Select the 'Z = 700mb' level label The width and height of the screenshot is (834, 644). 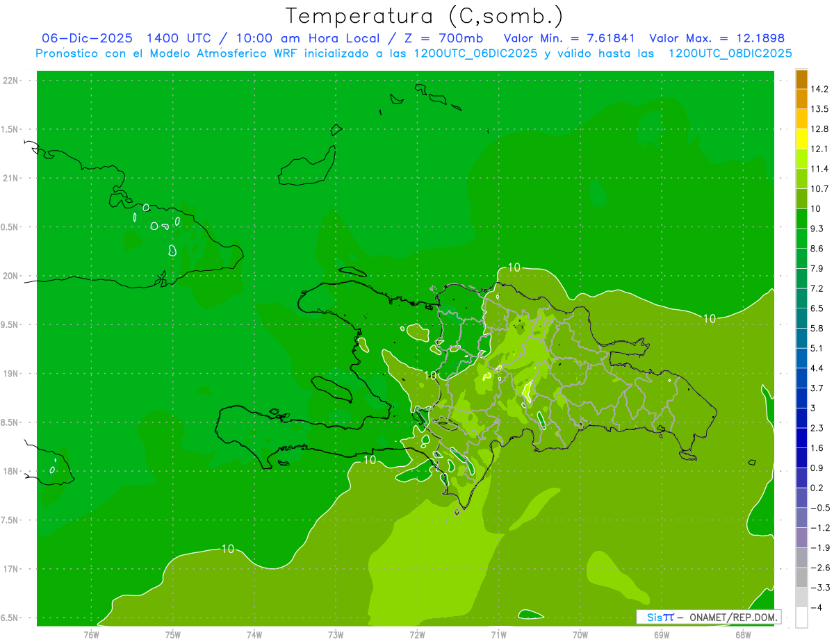point(444,38)
